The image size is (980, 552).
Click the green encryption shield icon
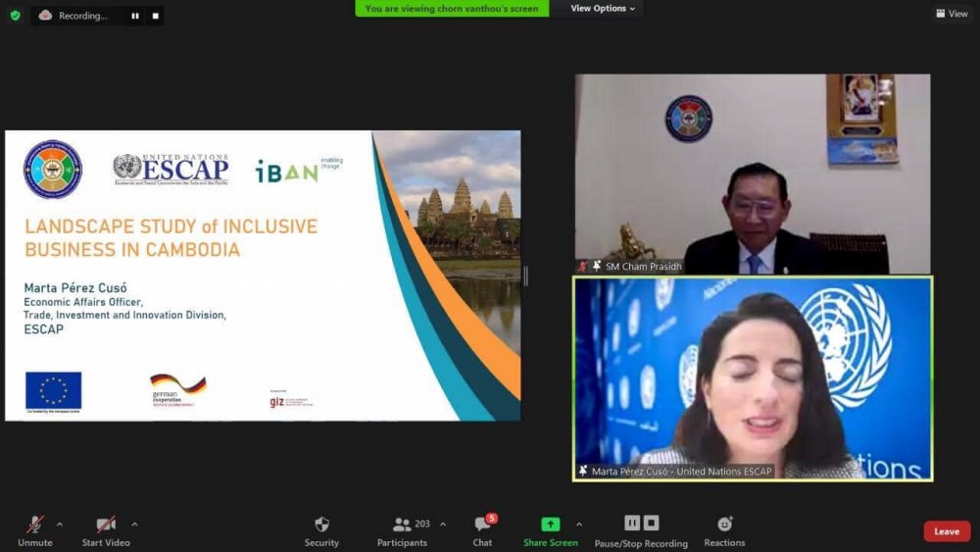15,15
